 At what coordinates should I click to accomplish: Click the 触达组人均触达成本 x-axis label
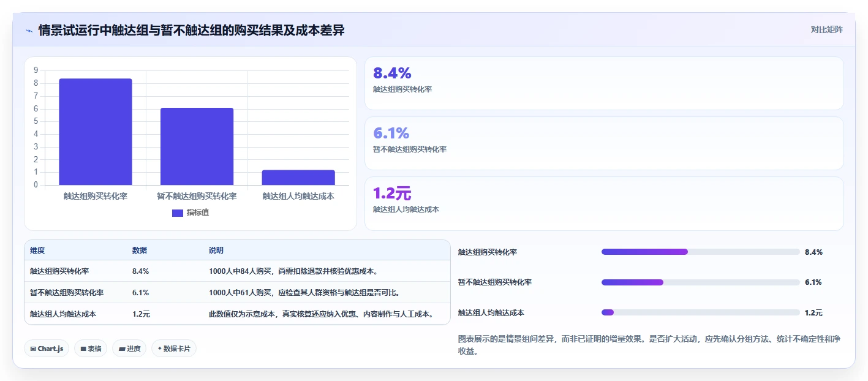click(298, 197)
